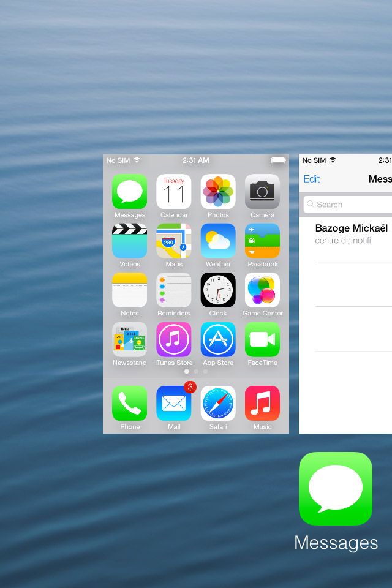Tap the large Messages label under switcher icon
Image resolution: width=392 pixels, height=588 pixels.
point(336,543)
